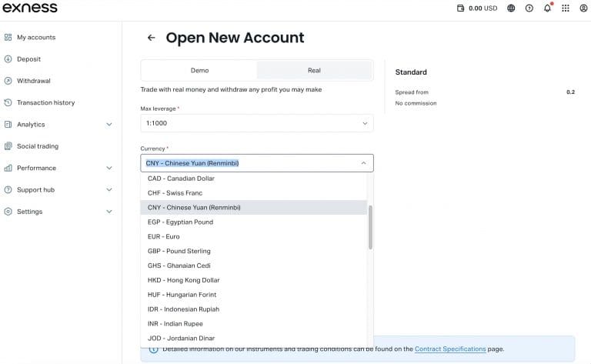Select IDR - Indonesian Rupiah

254,309
